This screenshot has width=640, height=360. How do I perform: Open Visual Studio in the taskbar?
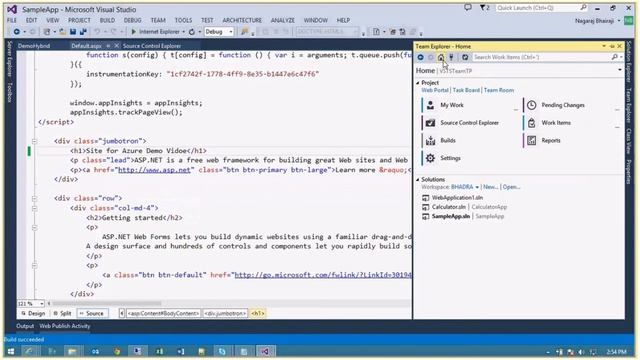tap(265, 351)
